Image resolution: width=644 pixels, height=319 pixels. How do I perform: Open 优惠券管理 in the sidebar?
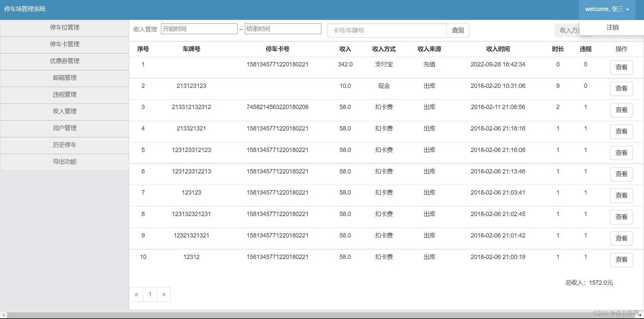pyautogui.click(x=64, y=61)
